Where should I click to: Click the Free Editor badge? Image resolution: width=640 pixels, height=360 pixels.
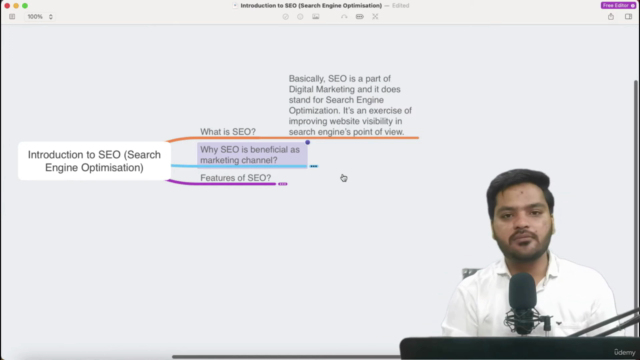point(618,5)
